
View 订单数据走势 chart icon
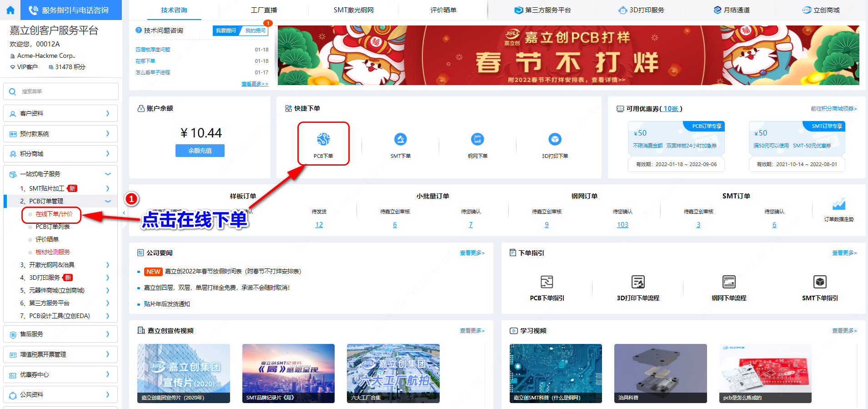pos(839,204)
